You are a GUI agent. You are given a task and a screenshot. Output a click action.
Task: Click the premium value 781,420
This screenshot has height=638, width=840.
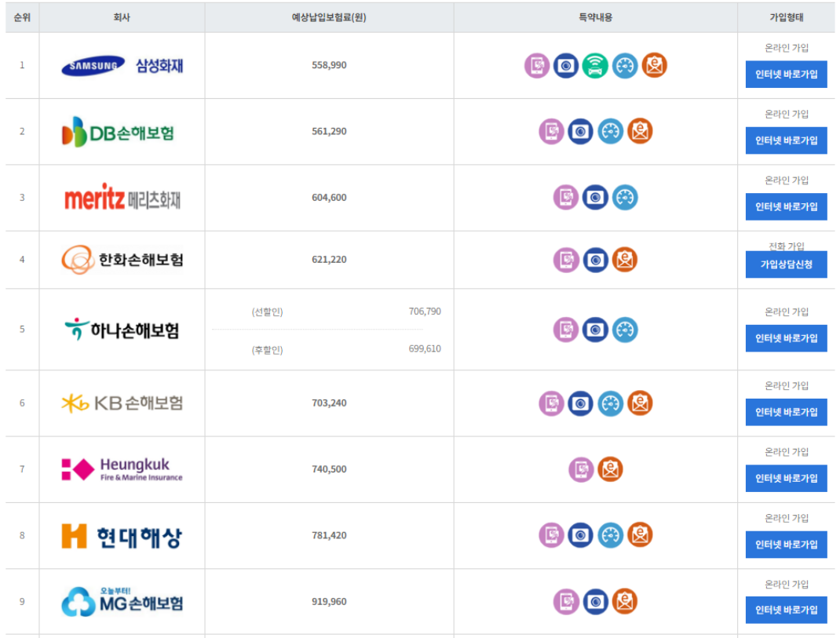point(329,535)
